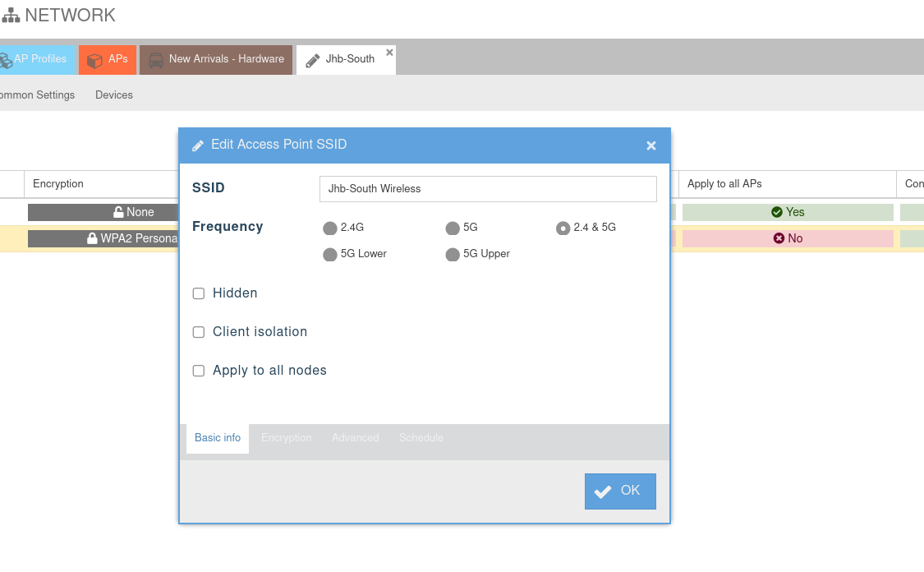924x572 pixels.
Task: Toggle the Client isolation checkbox
Action: (199, 332)
